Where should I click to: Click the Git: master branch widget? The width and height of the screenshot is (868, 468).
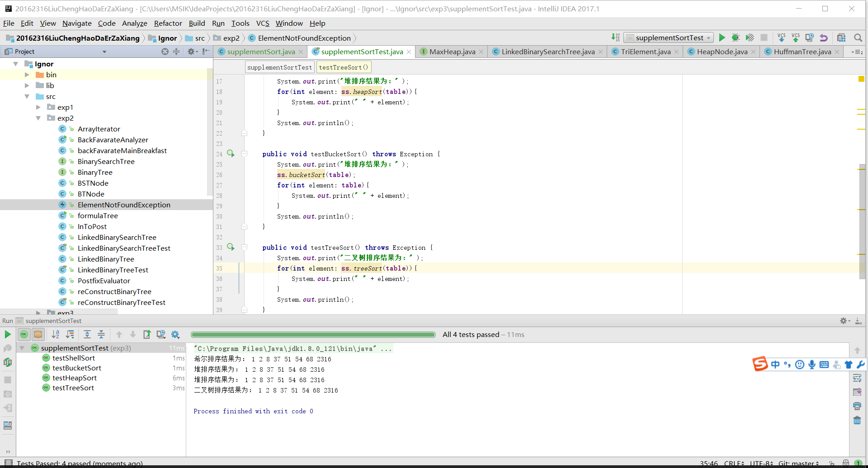798,463
